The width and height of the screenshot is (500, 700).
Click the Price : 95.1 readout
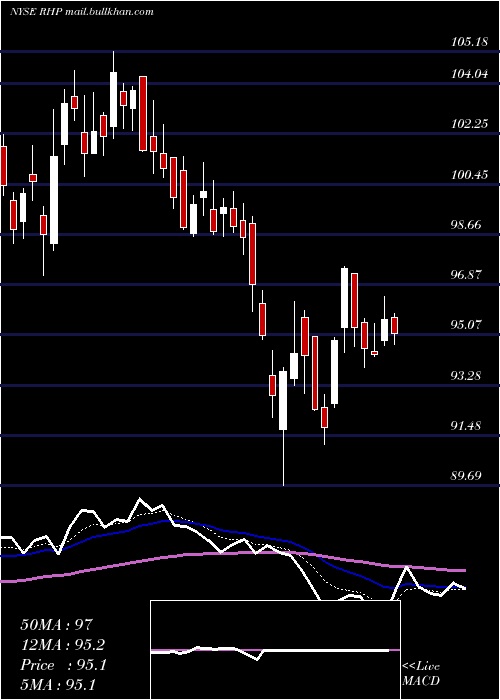(63, 665)
